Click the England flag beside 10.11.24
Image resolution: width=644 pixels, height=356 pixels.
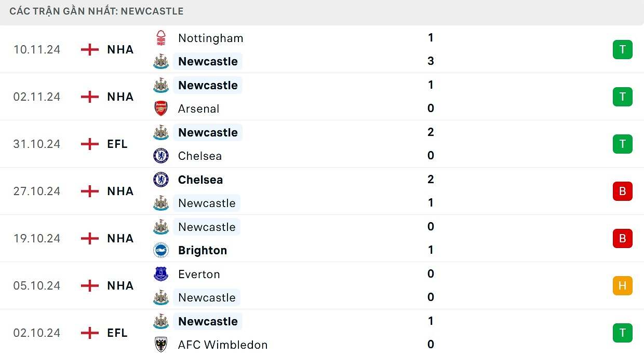click(89, 49)
